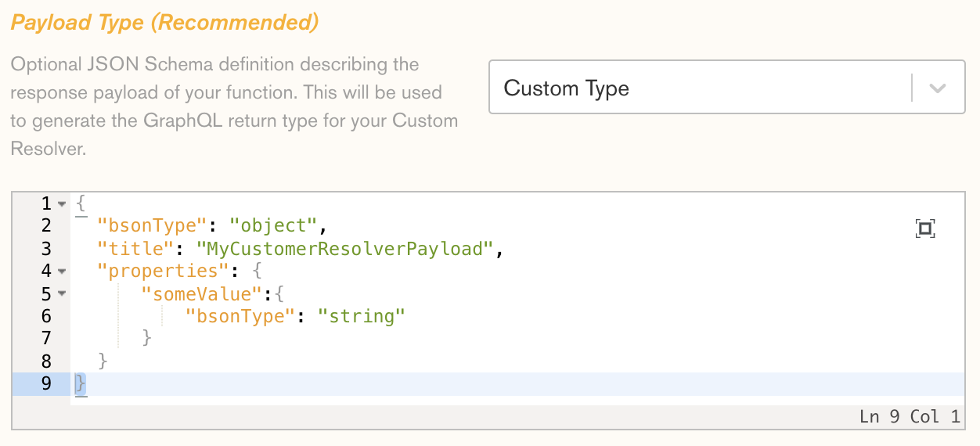Click line number 3 in the gutter
Viewport: 980px width, 446px height.
pyautogui.click(x=46, y=249)
